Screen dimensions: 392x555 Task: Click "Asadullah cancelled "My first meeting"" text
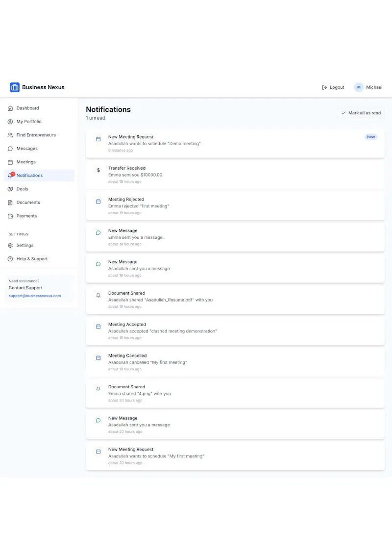(x=147, y=362)
